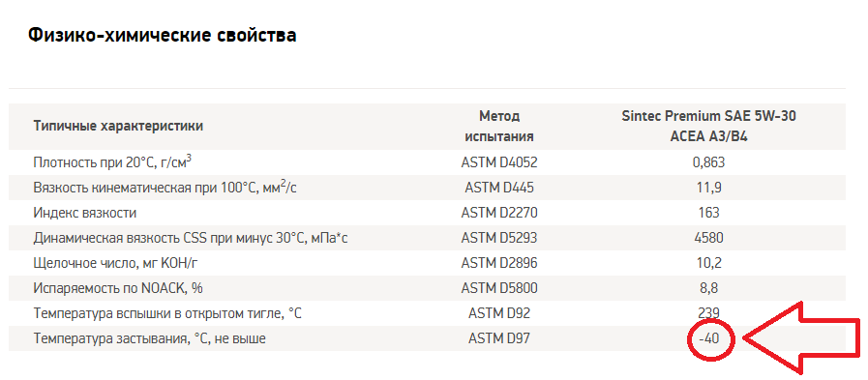The width and height of the screenshot is (868, 380).
Task: Click the Типичные характеристики column header
Action: click(x=118, y=126)
